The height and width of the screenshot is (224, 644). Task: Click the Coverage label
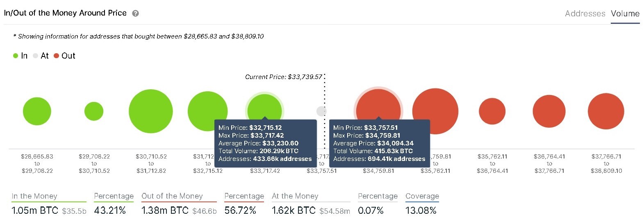coord(422,196)
